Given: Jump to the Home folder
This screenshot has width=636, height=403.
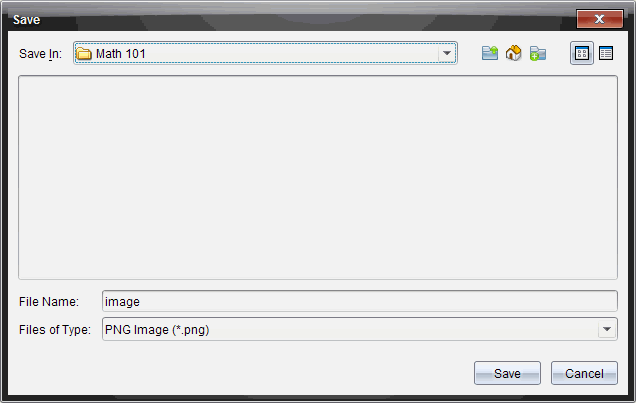Looking at the screenshot, I should pos(514,54).
